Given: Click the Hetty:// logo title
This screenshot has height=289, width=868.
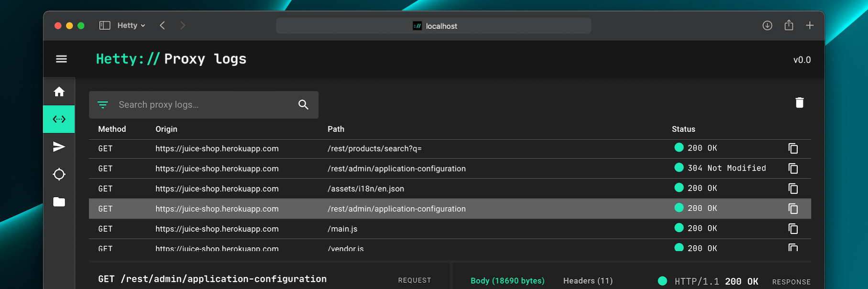Looking at the screenshot, I should click(128, 59).
